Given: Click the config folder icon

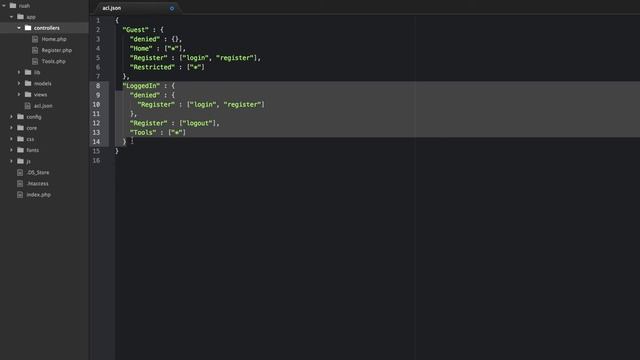Looking at the screenshot, I should coord(20,117).
